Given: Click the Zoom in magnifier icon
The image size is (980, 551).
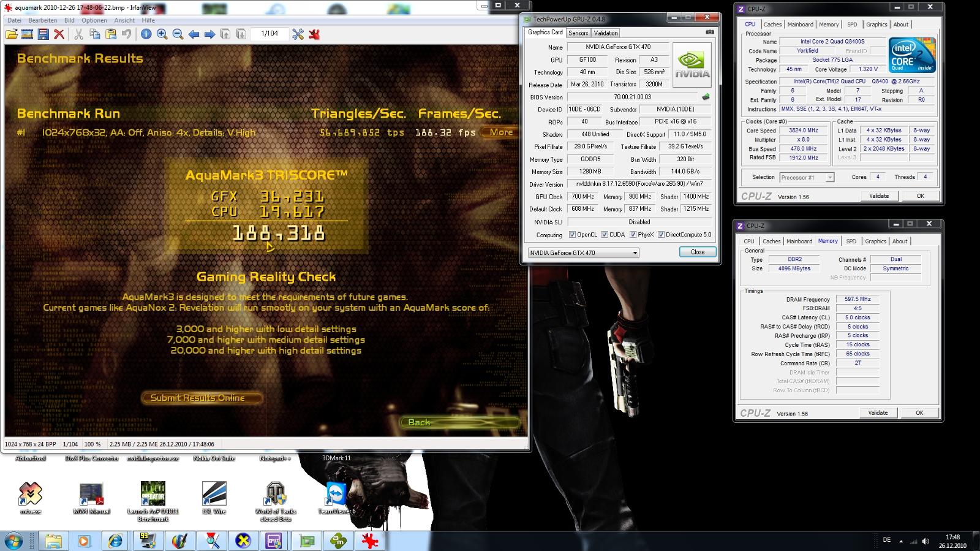Looking at the screenshot, I should tap(162, 34).
